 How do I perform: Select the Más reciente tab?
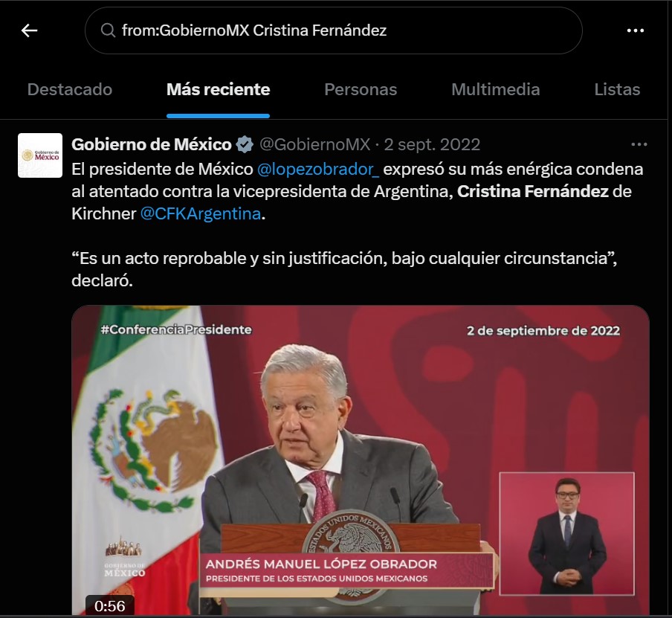coord(218,89)
